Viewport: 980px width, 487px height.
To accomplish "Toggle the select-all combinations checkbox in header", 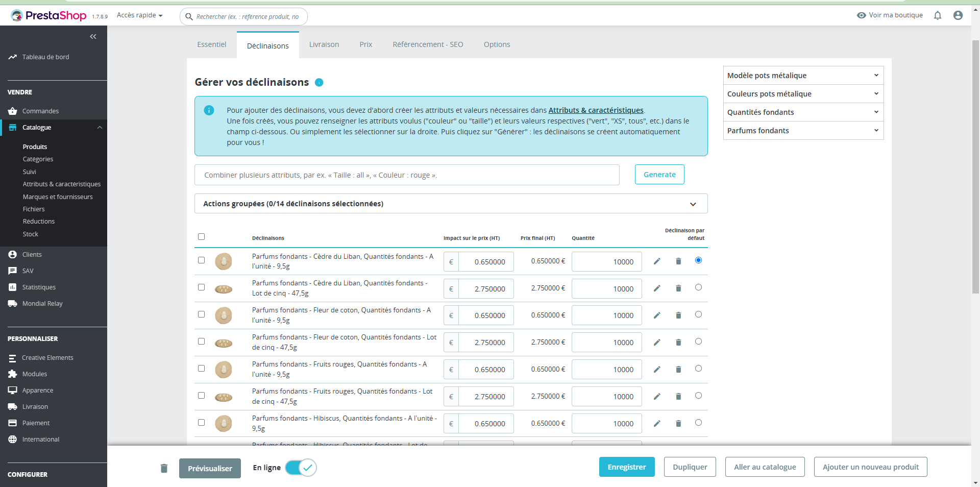I will coord(201,237).
